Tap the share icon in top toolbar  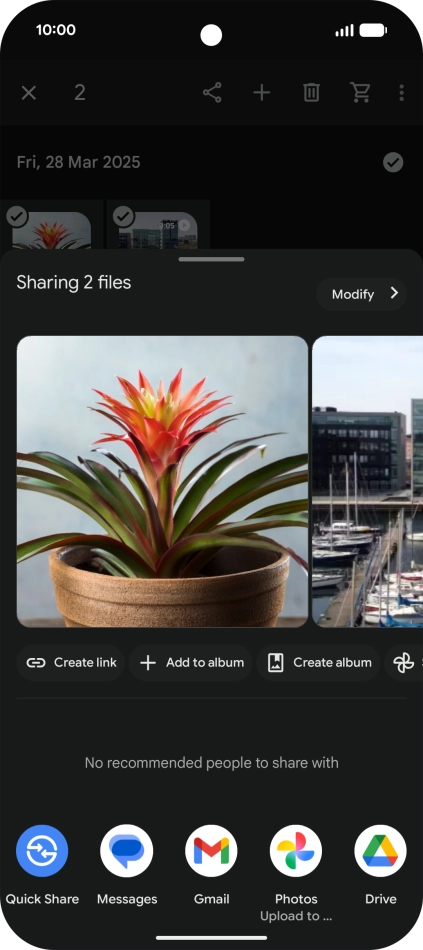(x=212, y=93)
